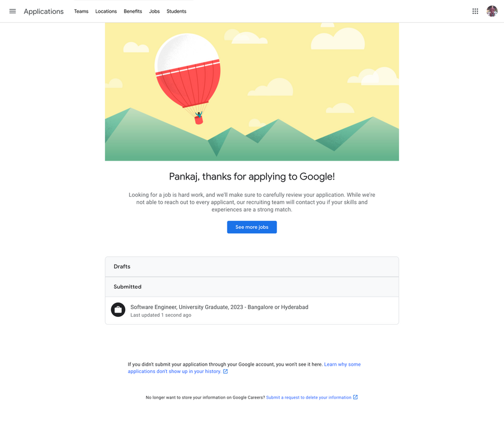Expand the Drafts section
504x423 pixels.
251,267
